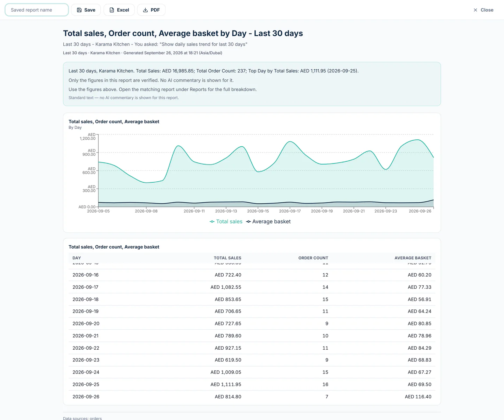
Task: Click the AED 853.65 sales value
Action: coord(228,300)
